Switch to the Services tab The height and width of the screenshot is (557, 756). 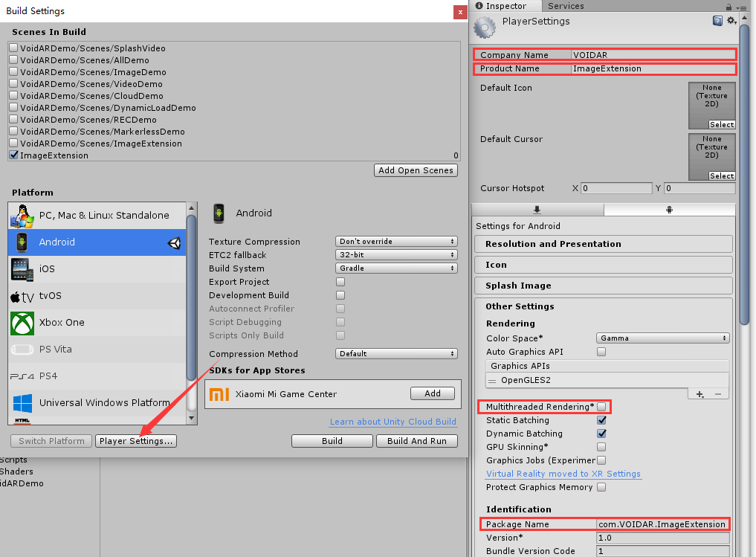tap(566, 6)
